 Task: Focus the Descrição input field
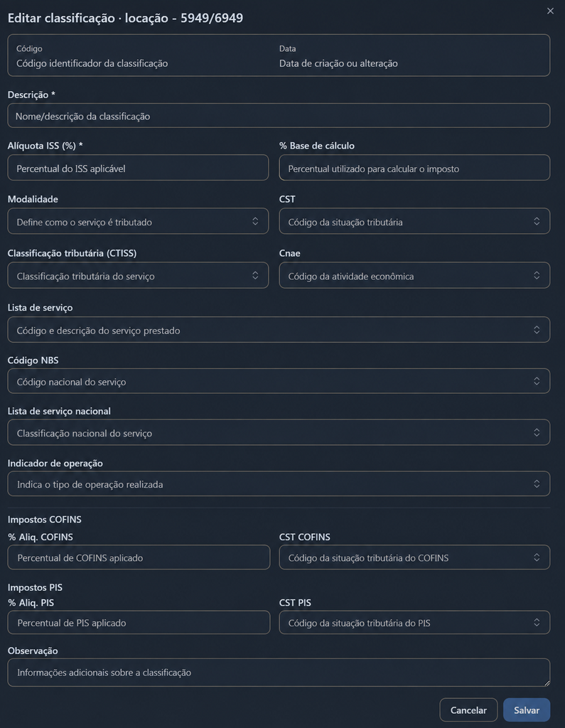(279, 116)
